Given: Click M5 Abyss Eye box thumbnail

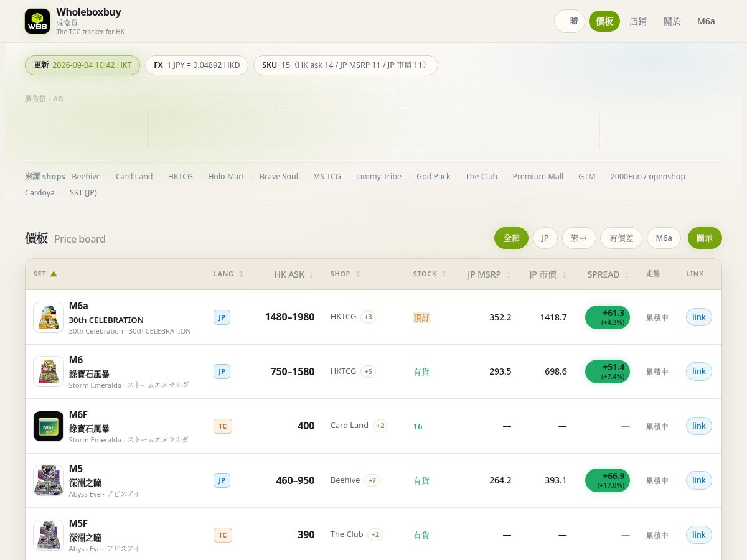Looking at the screenshot, I should coord(49,480).
